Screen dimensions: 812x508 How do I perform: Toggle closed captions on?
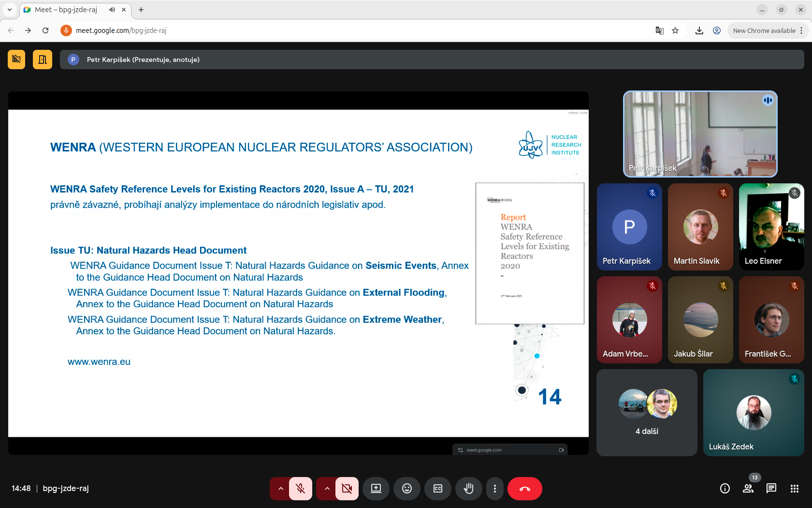[438, 489]
